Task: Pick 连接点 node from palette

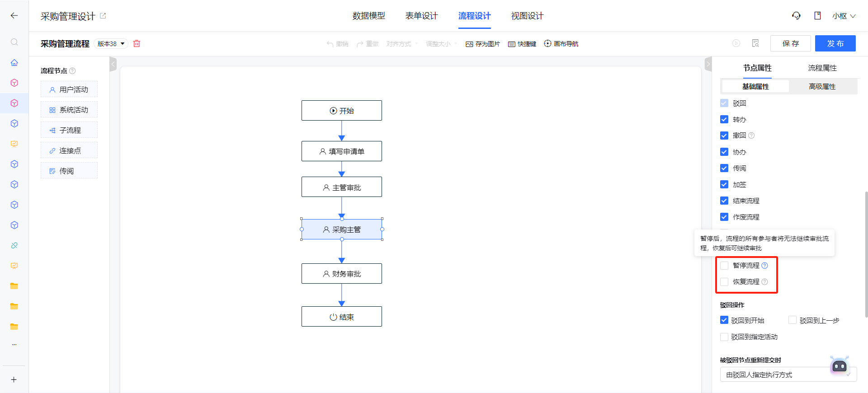Action: coord(69,150)
